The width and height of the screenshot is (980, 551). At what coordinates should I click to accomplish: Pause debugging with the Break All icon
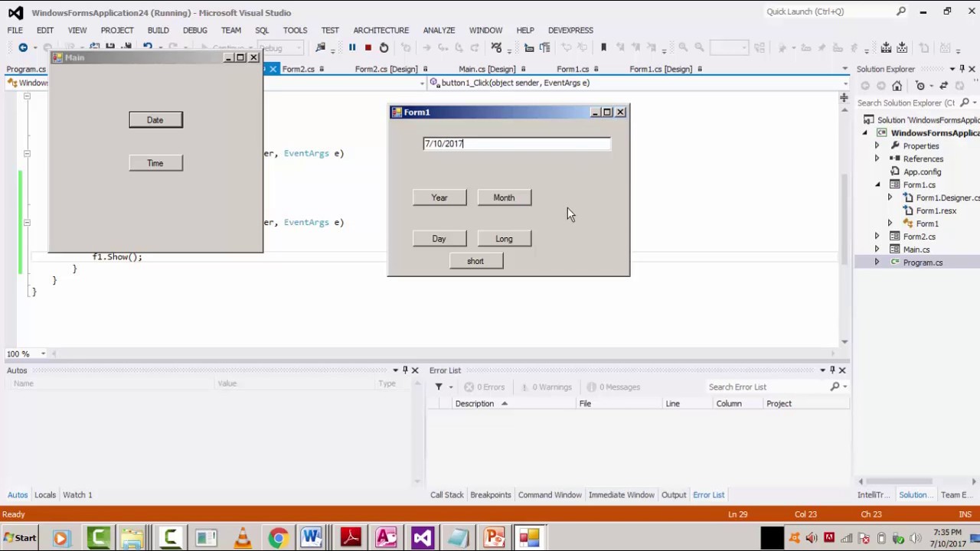[352, 48]
